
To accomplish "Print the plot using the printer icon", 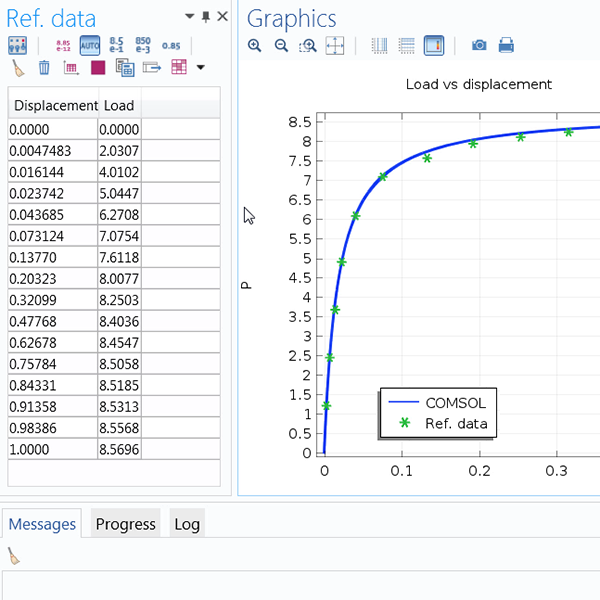I will tap(506, 46).
